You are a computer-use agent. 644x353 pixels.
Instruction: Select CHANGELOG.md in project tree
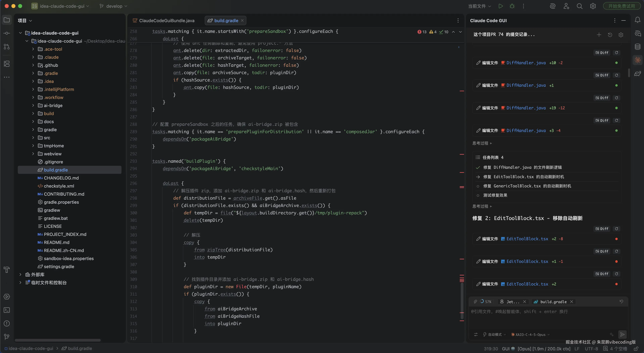coord(61,178)
